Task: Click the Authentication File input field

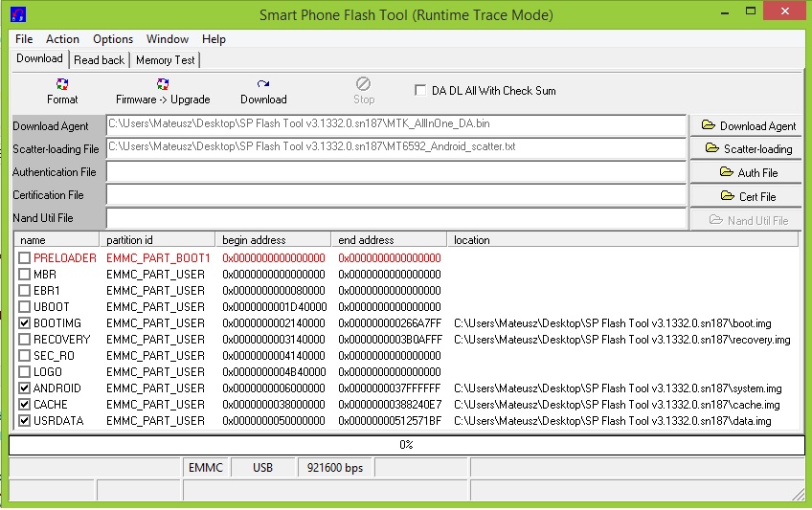Action: click(395, 172)
